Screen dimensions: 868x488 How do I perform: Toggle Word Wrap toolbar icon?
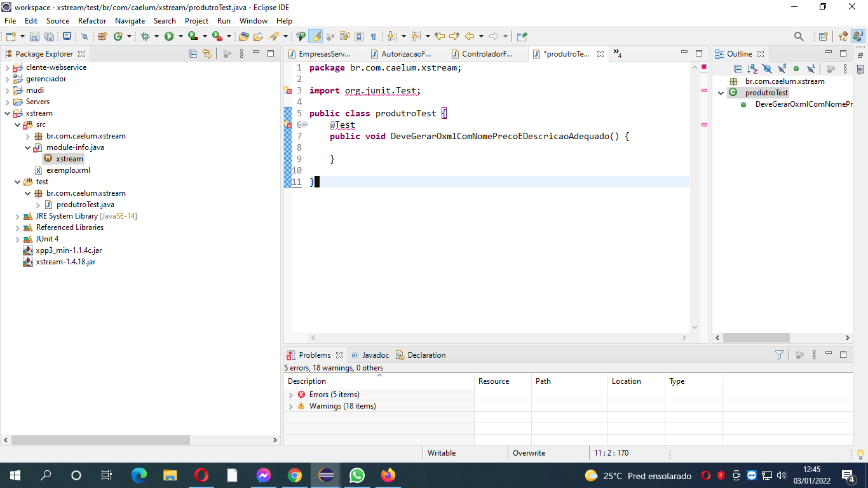344,36
